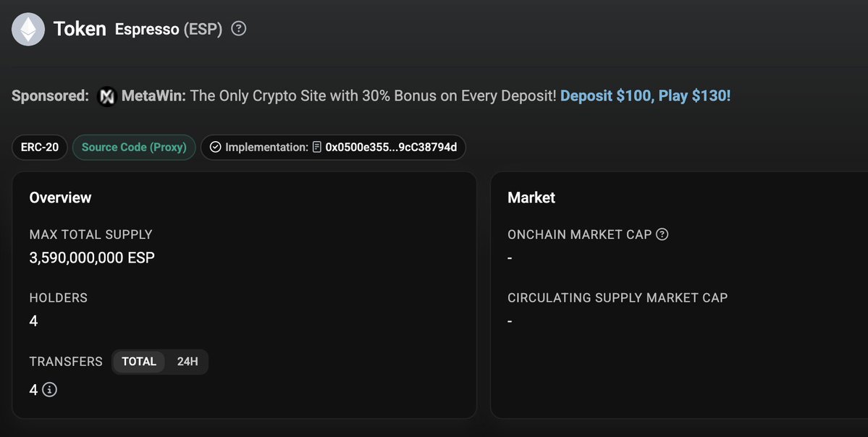The height and width of the screenshot is (437, 868).
Task: Switch transfers view to TOTAL
Action: pos(139,362)
